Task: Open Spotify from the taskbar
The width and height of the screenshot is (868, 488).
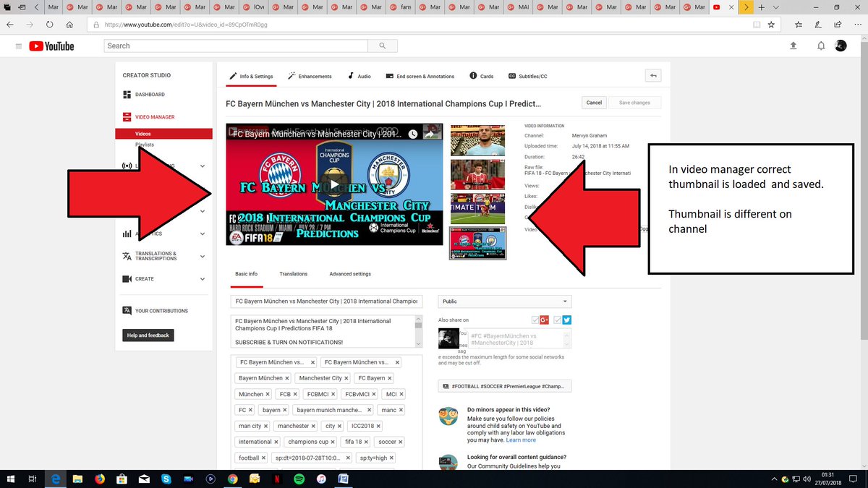Action: (x=299, y=479)
